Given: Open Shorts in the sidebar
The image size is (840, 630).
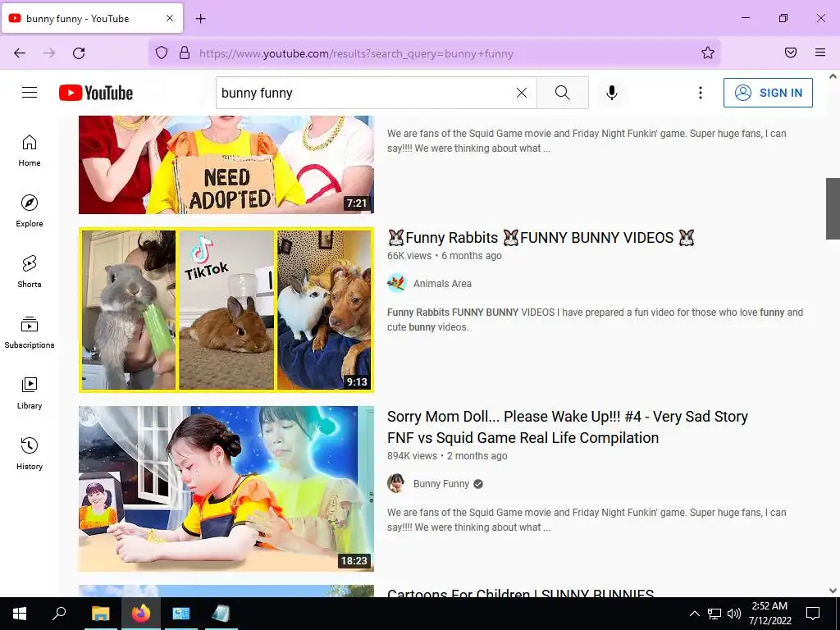Looking at the screenshot, I should (x=30, y=272).
